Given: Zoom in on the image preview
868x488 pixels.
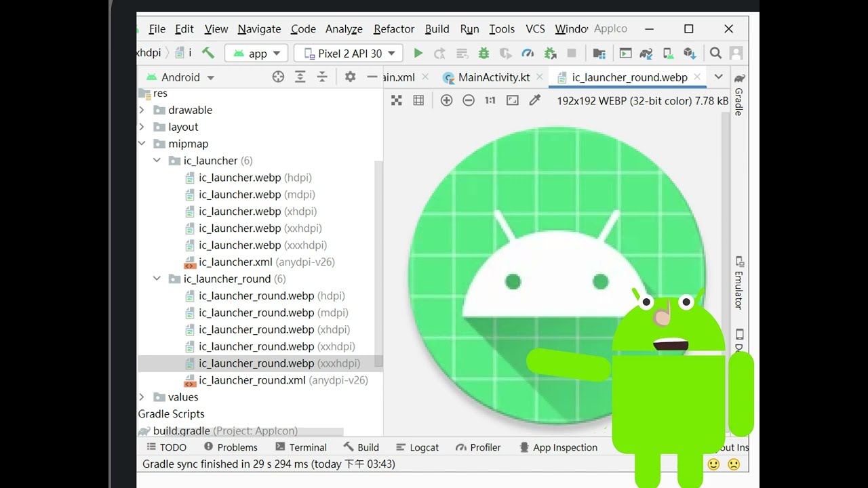Looking at the screenshot, I should pos(446,100).
